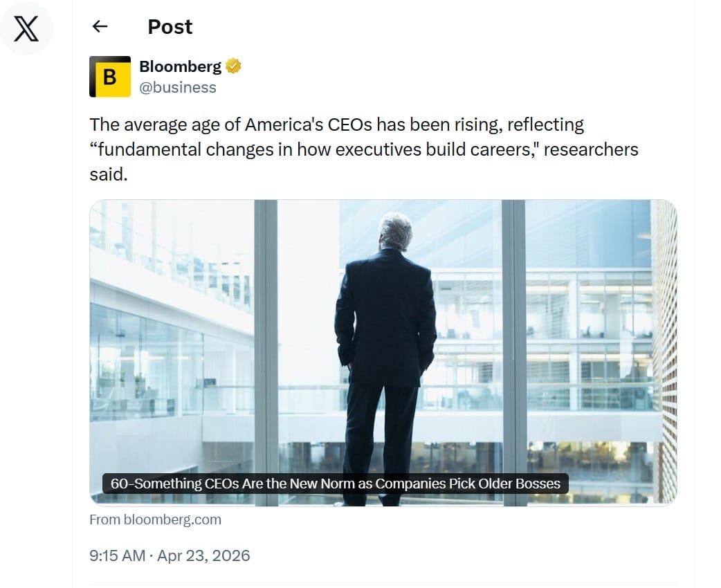
Task: Click the article headline about 60-Something CEOs
Action: 334,484
